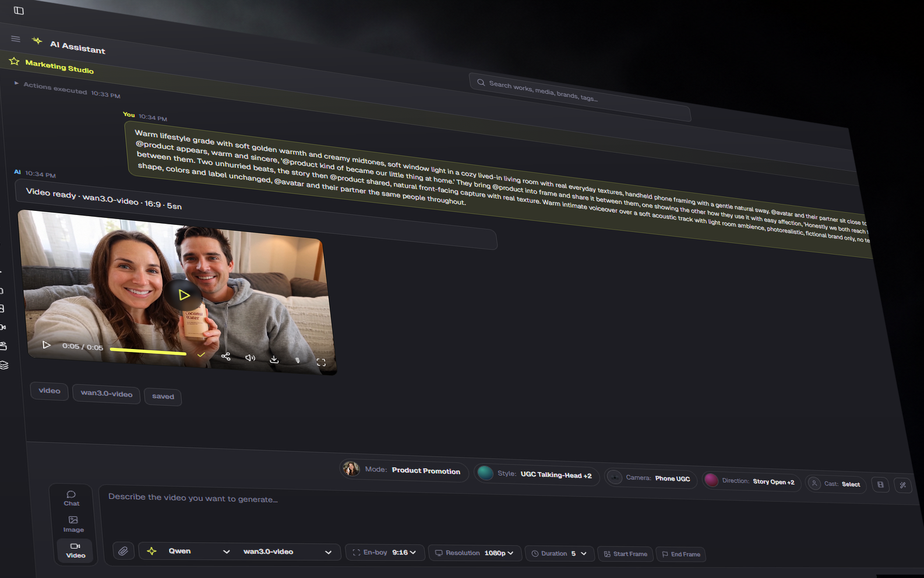924x578 pixels.
Task: Open the wan3.0-video model dropdown
Action: point(287,552)
